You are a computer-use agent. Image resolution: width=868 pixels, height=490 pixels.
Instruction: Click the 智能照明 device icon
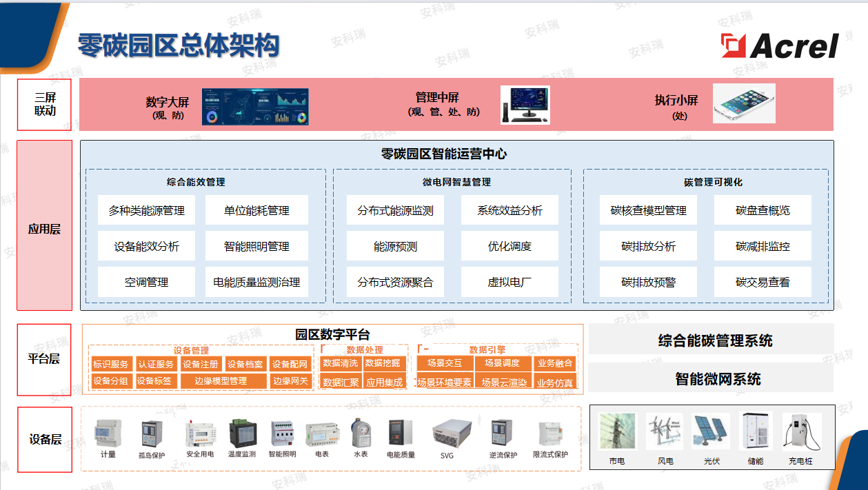[x=283, y=435]
